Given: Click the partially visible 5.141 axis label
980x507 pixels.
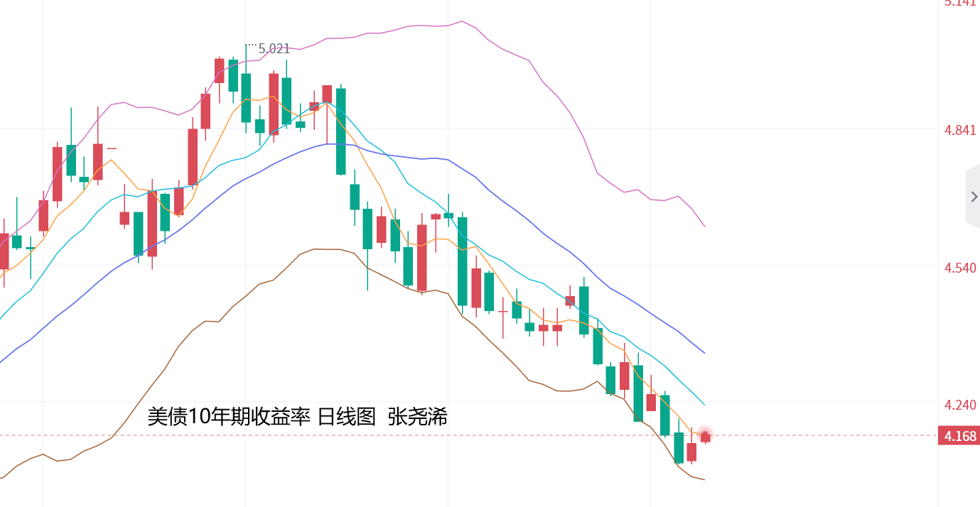Looking at the screenshot, I should (x=960, y=4).
